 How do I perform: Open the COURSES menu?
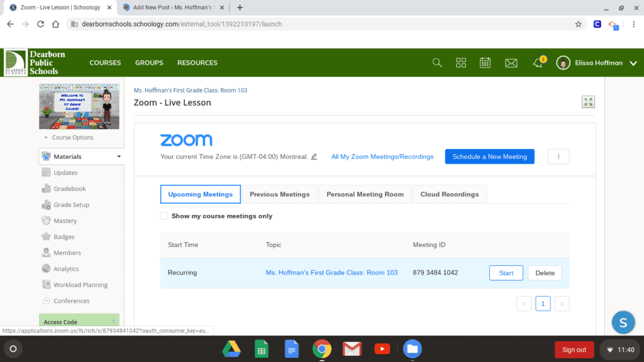[x=105, y=63]
